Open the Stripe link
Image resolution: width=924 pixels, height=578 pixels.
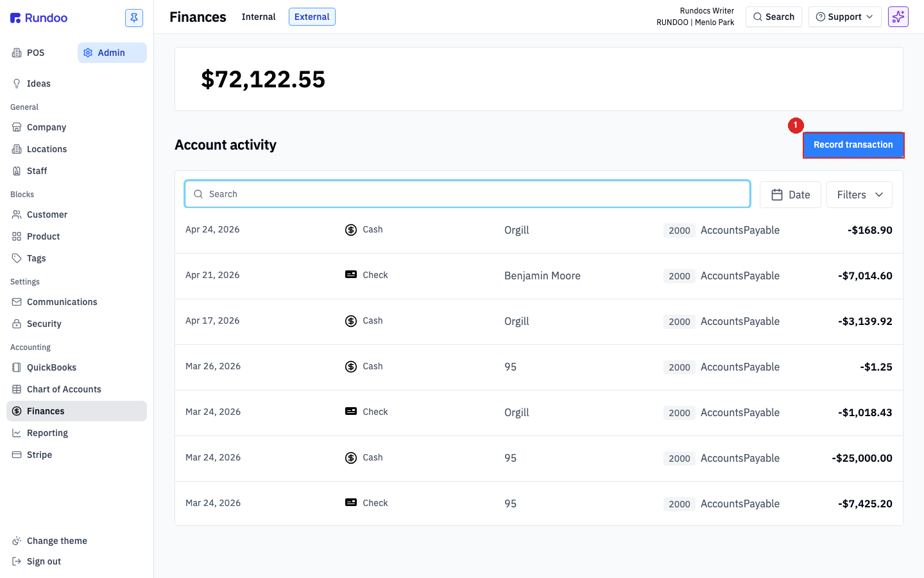click(76, 455)
